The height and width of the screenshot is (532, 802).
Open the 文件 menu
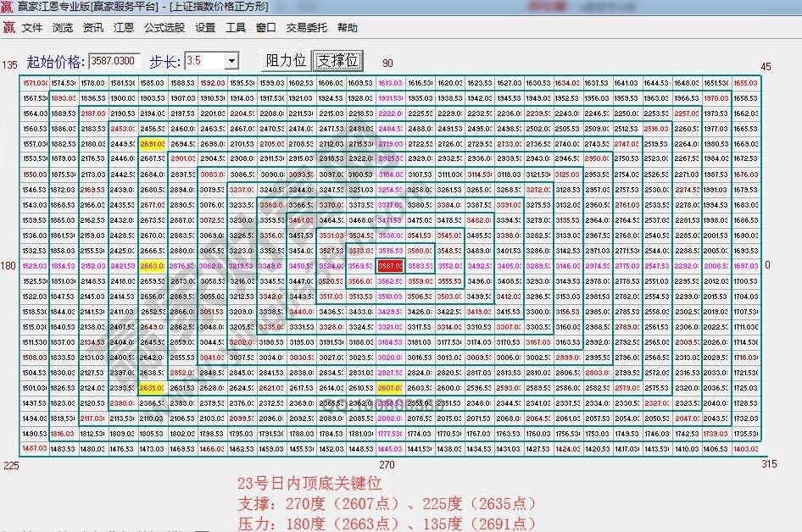pyautogui.click(x=31, y=26)
